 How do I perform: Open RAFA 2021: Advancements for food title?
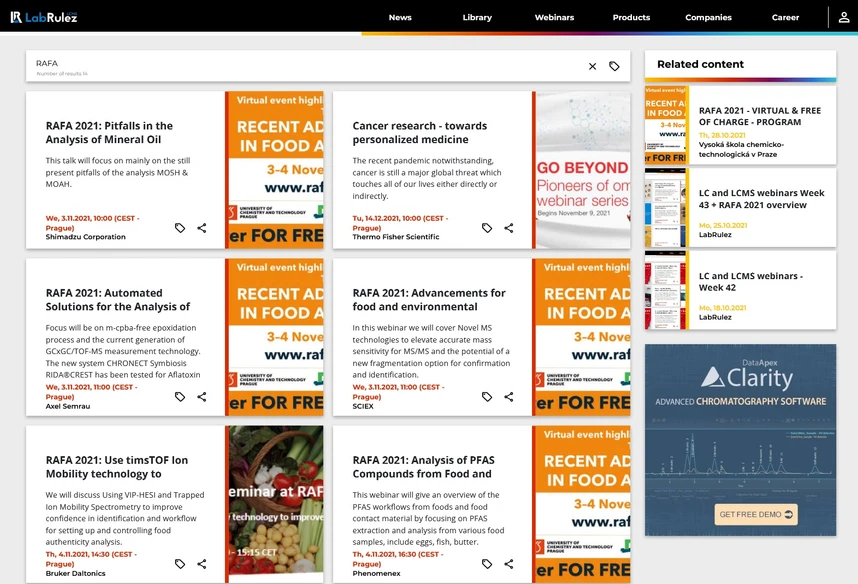pyautogui.click(x=429, y=300)
